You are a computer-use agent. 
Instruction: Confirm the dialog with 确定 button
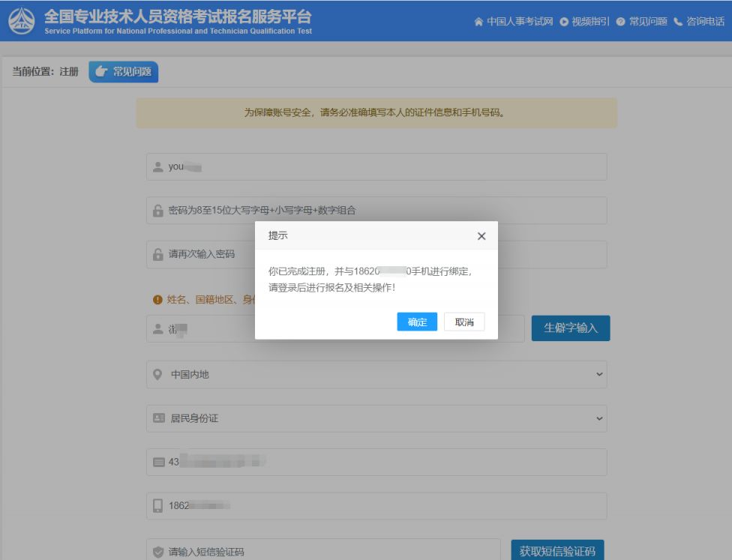point(417,322)
